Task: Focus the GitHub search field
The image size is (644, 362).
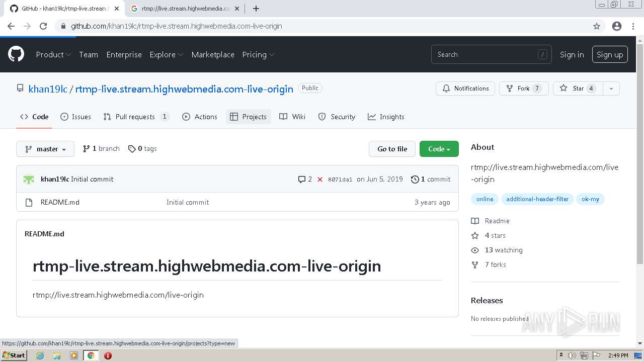Action: click(491, 54)
